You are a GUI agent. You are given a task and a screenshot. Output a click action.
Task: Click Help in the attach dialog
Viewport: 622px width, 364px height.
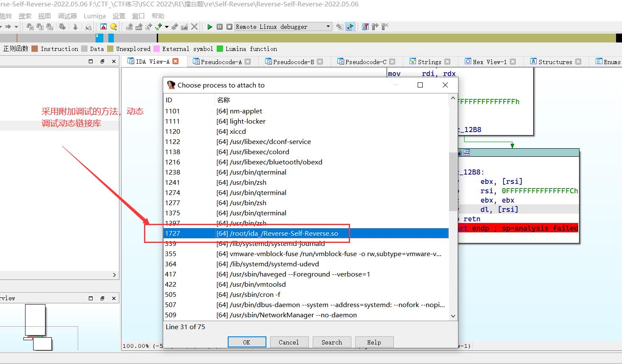[x=374, y=342]
